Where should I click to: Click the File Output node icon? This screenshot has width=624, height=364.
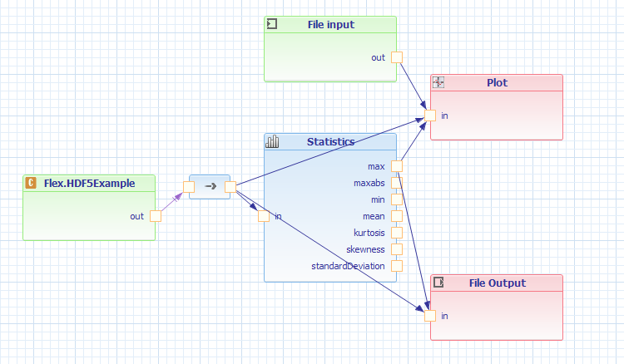point(438,283)
